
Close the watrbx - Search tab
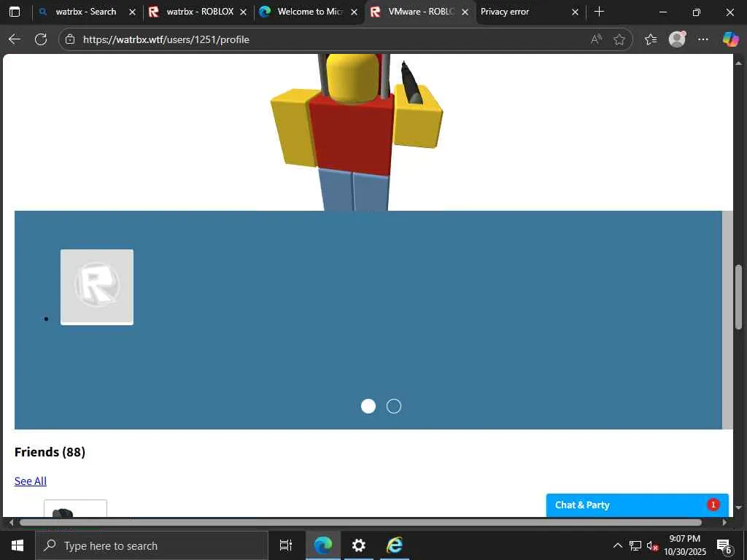133,12
